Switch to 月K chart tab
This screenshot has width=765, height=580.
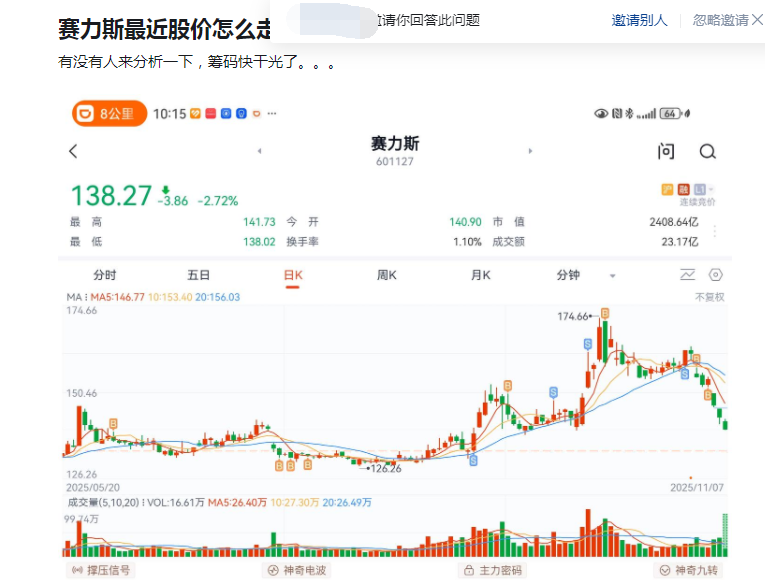tap(481, 275)
